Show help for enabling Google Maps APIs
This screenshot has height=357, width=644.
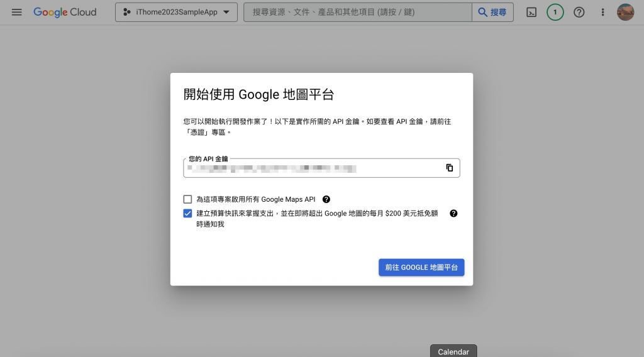coord(326,199)
